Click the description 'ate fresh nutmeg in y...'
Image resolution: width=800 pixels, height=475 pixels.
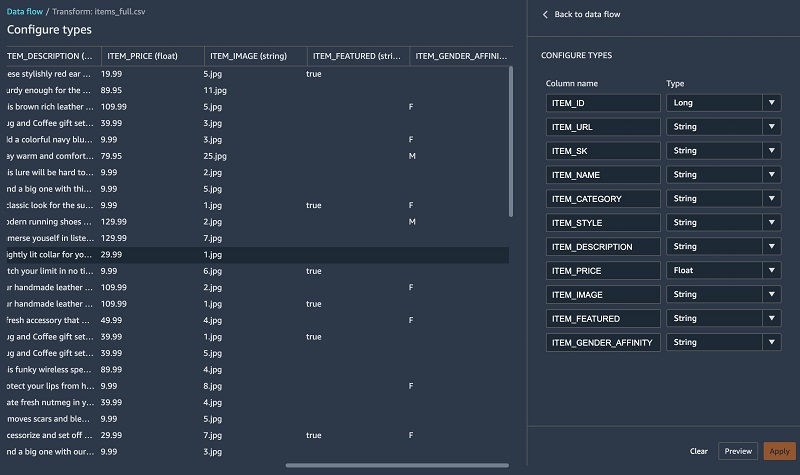tap(51, 403)
